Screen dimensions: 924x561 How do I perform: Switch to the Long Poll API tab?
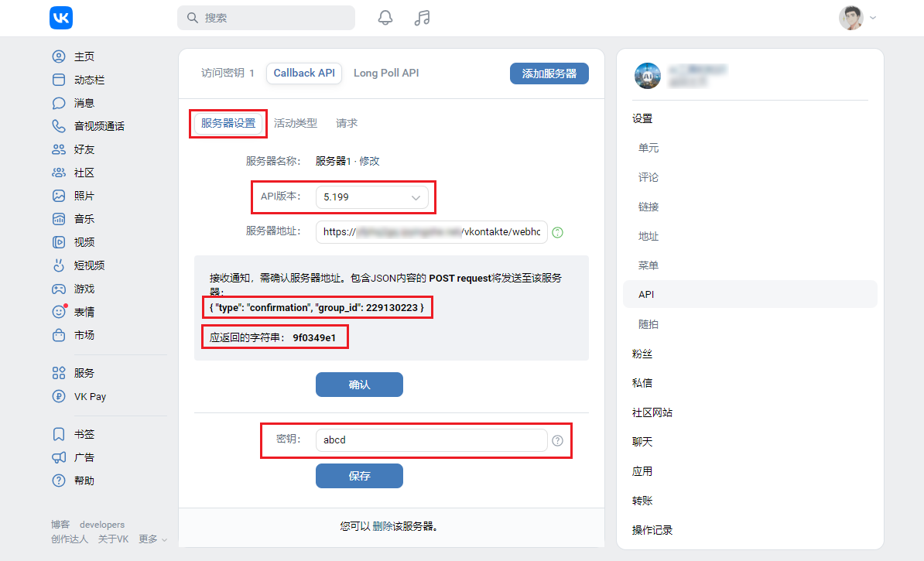pyautogui.click(x=386, y=73)
